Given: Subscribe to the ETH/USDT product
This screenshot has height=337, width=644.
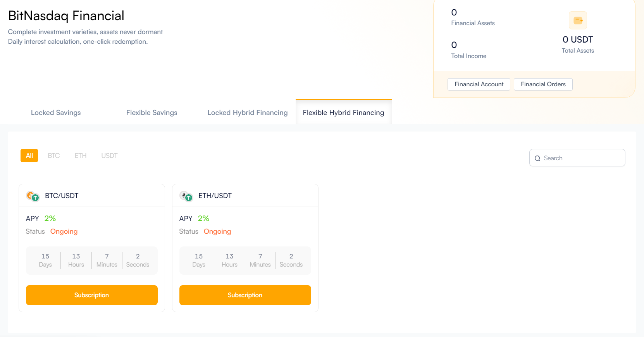Looking at the screenshot, I should click(x=245, y=295).
